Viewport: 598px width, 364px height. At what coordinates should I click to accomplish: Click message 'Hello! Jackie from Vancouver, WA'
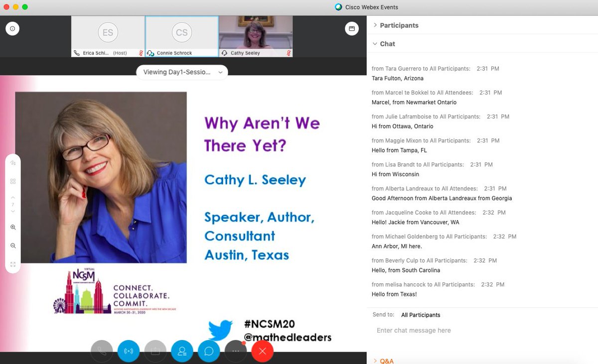[416, 222]
